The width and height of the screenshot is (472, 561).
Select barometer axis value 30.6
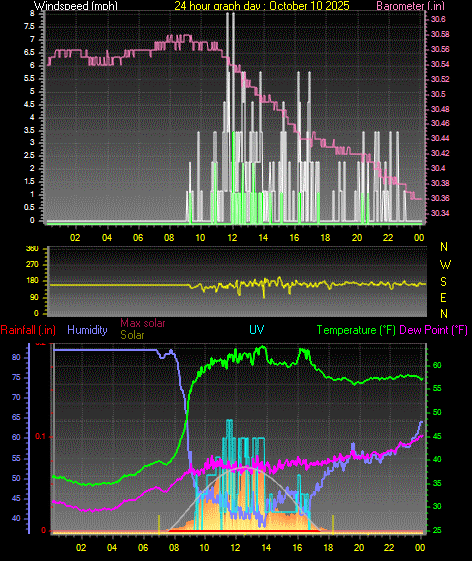point(438,19)
